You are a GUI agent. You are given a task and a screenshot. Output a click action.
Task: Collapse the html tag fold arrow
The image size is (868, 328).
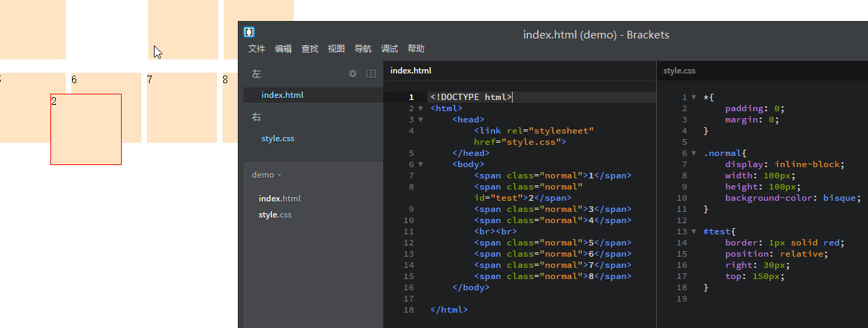420,108
